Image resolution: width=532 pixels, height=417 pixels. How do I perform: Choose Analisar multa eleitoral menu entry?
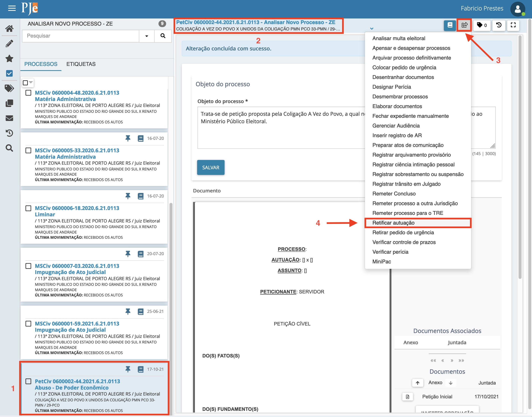coord(418,38)
